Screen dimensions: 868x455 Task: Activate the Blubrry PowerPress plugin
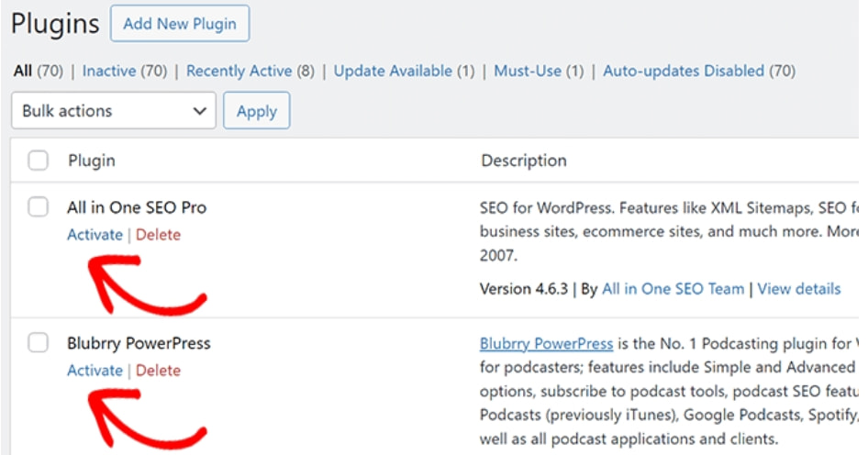point(95,371)
